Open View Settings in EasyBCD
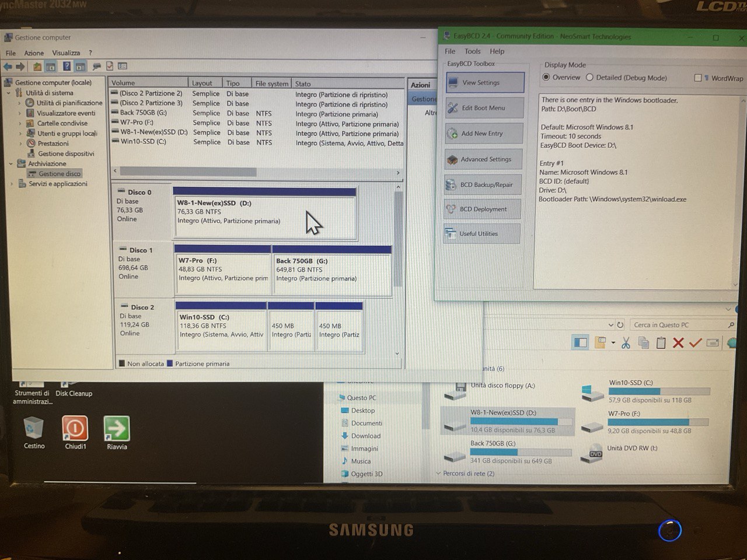 click(x=484, y=83)
